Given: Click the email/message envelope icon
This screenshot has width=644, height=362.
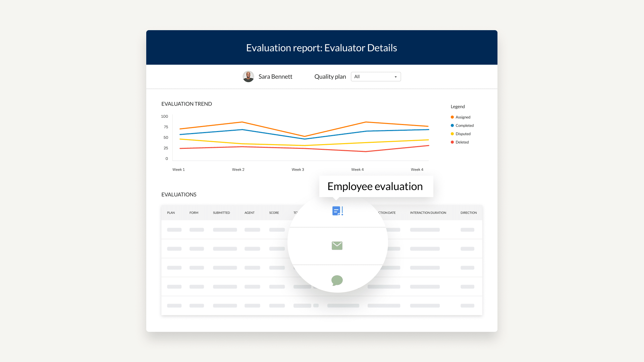Looking at the screenshot, I should click(x=337, y=246).
